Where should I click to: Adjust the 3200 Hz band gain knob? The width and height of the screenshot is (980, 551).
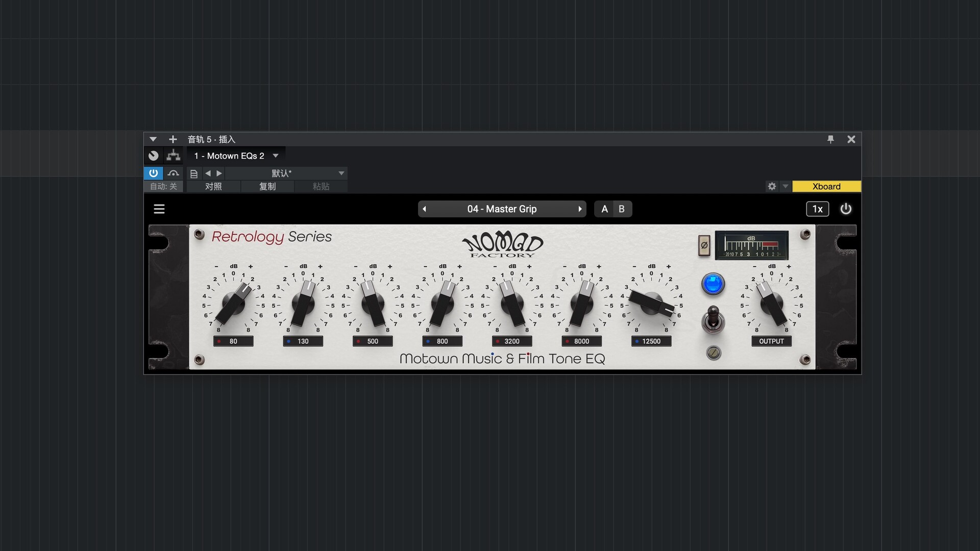click(512, 304)
